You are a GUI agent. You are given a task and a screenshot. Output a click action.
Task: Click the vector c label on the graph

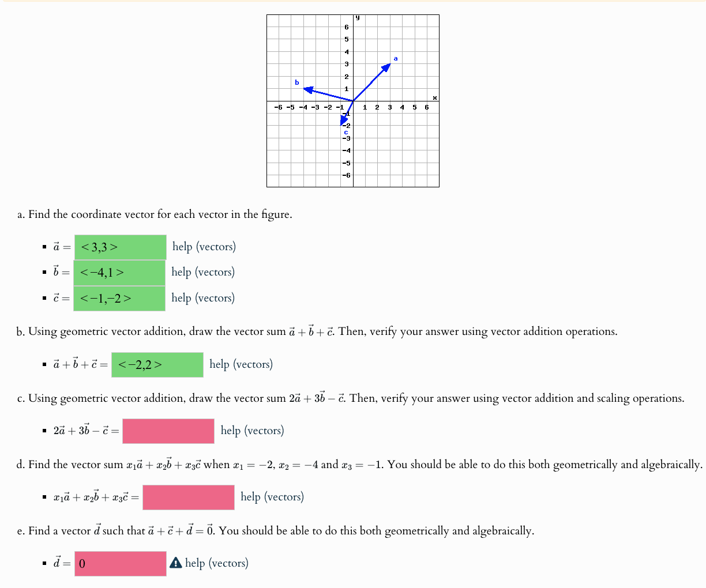(x=345, y=133)
